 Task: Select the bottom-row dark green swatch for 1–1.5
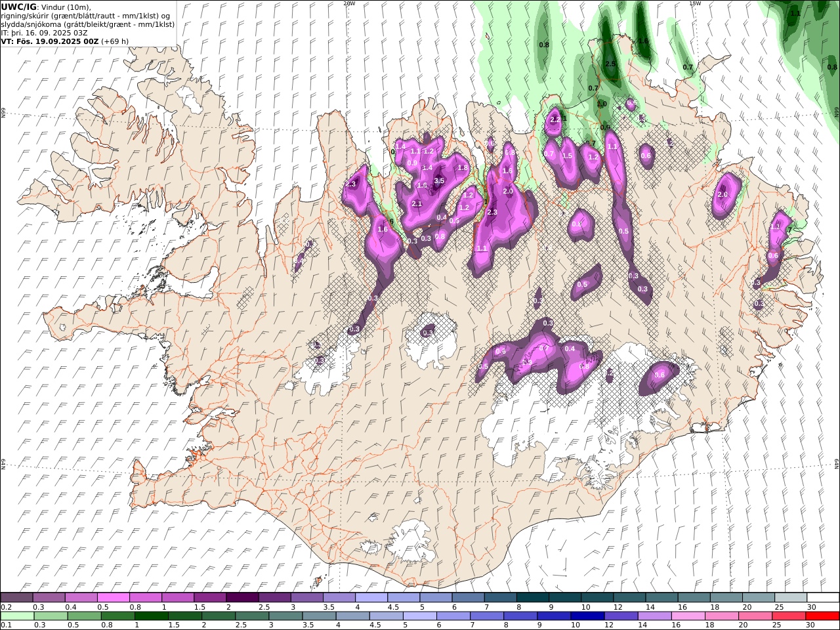(151, 616)
